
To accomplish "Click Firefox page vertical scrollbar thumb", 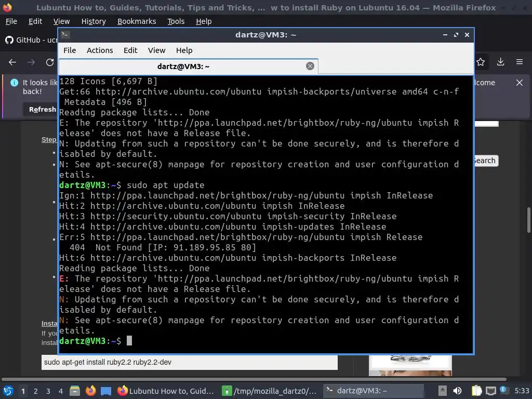I will point(528,220).
